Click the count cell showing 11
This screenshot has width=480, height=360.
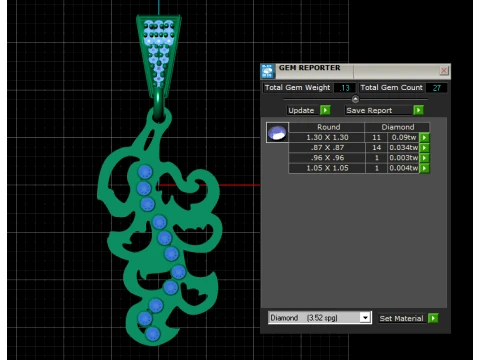376,137
